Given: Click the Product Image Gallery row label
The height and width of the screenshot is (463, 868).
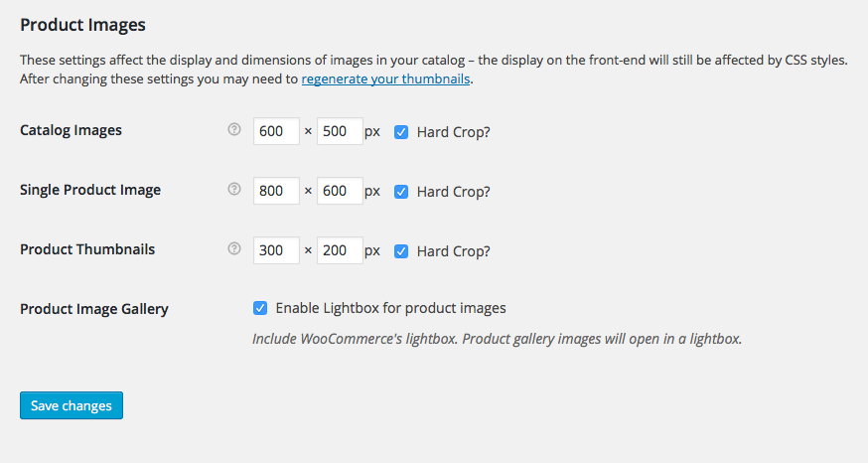Looking at the screenshot, I should coord(94,309).
